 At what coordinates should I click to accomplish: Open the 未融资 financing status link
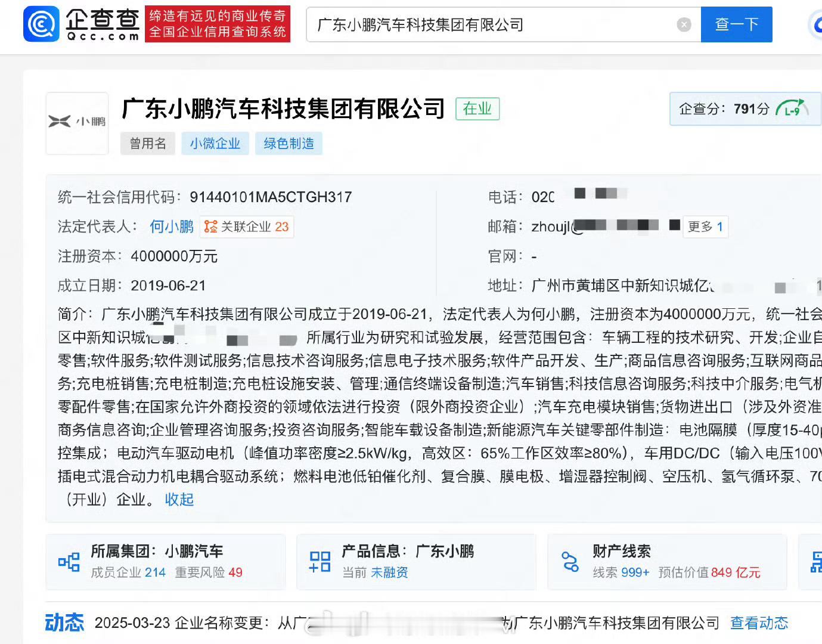click(389, 572)
